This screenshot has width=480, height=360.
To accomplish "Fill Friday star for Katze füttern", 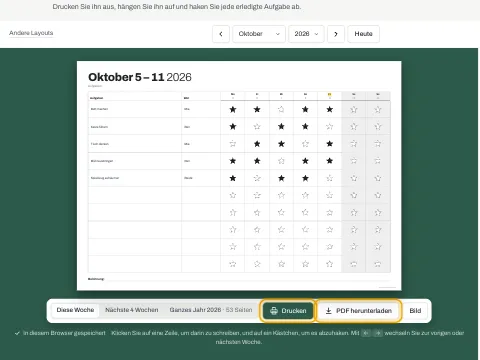I will coord(330,127).
